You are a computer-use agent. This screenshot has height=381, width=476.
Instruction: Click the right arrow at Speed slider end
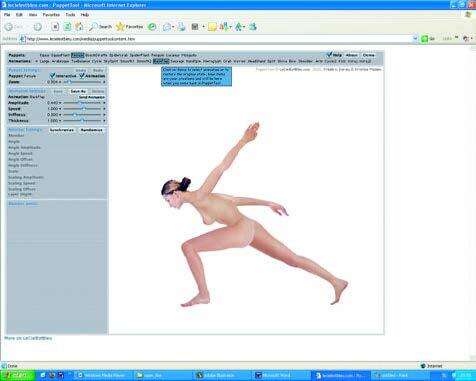(104, 109)
